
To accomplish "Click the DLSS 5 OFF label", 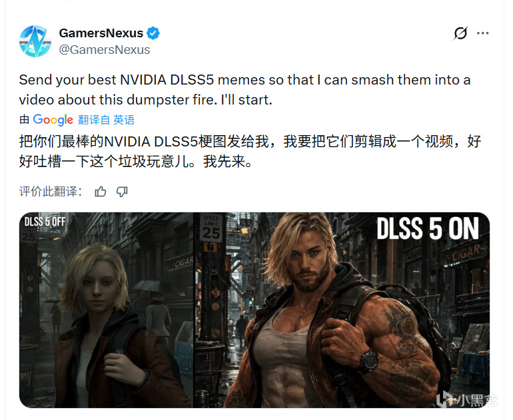I will pyautogui.click(x=45, y=222).
